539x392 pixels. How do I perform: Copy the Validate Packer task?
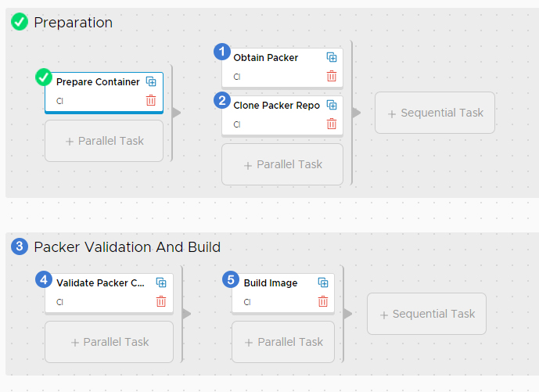(x=161, y=282)
